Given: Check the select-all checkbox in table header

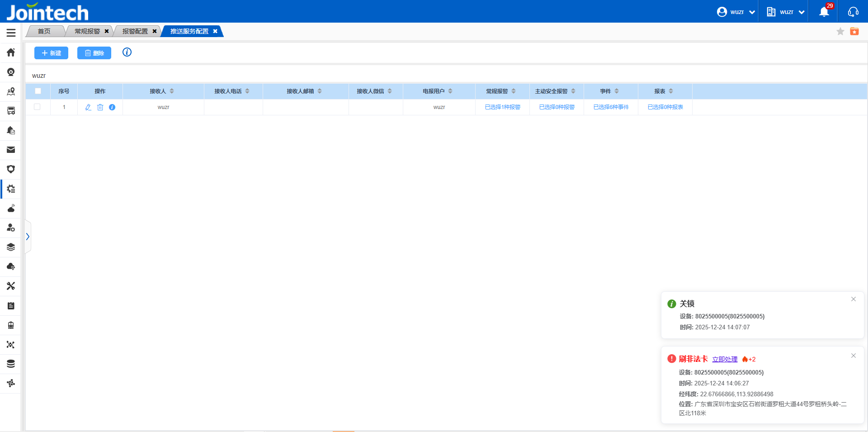Looking at the screenshot, I should tap(38, 91).
